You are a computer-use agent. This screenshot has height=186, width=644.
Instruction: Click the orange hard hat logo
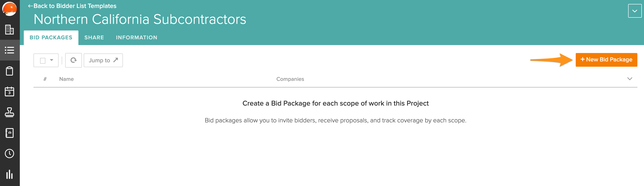9,9
